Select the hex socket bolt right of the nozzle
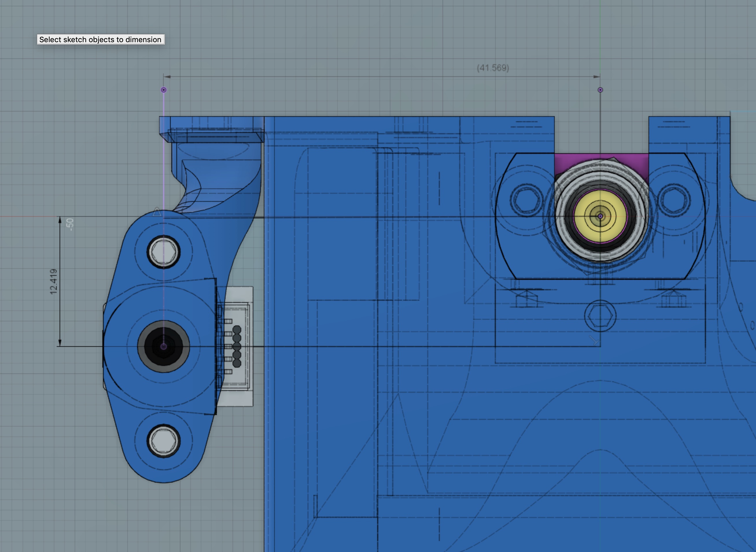This screenshot has height=552, width=756. coord(674,201)
